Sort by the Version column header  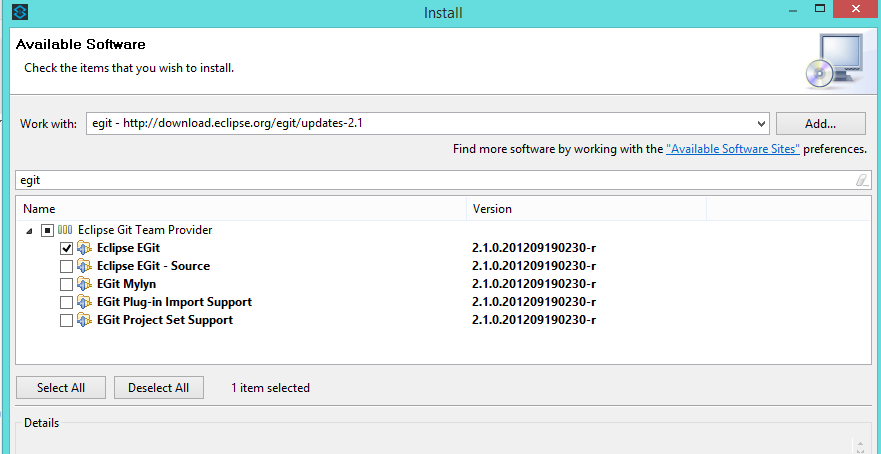point(586,208)
